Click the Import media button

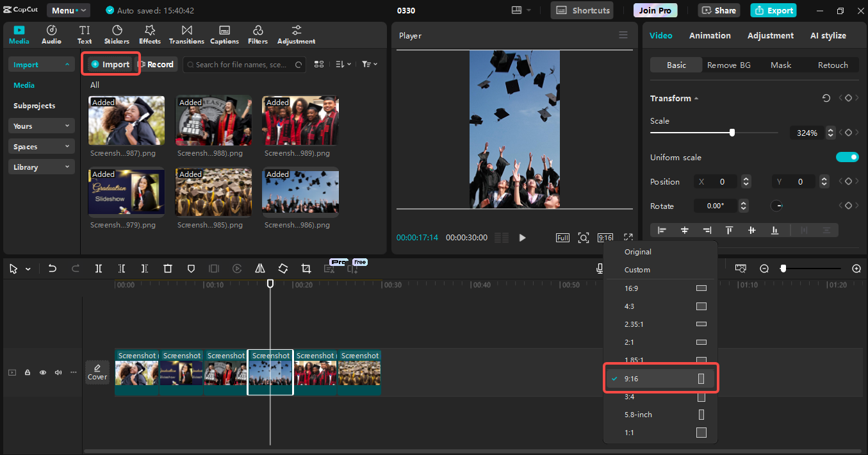click(x=110, y=64)
